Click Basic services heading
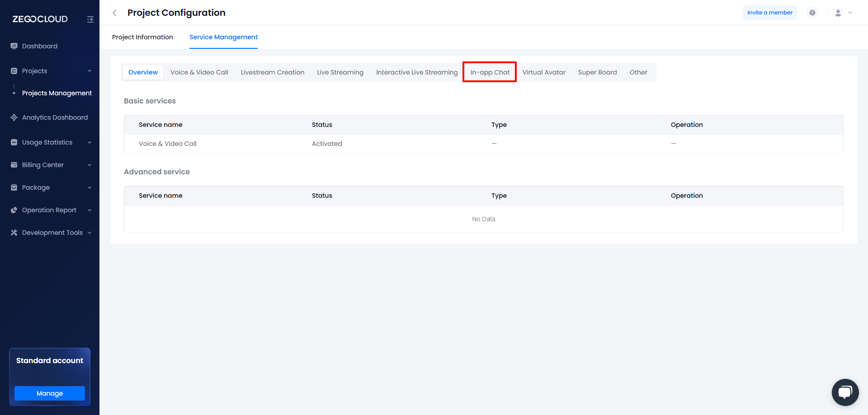This screenshot has width=868, height=415. [x=150, y=101]
